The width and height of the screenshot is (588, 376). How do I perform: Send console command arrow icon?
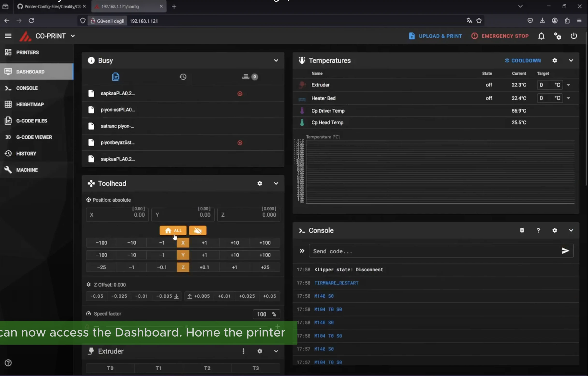565,251
